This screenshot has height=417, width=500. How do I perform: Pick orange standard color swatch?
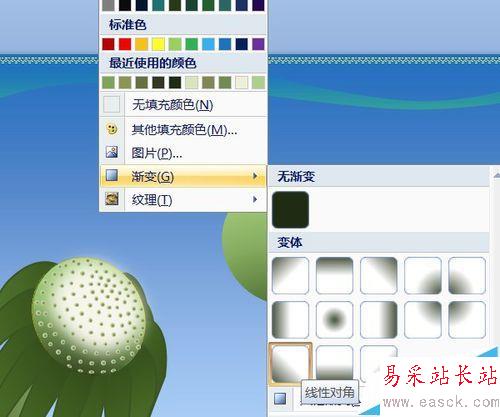point(142,44)
